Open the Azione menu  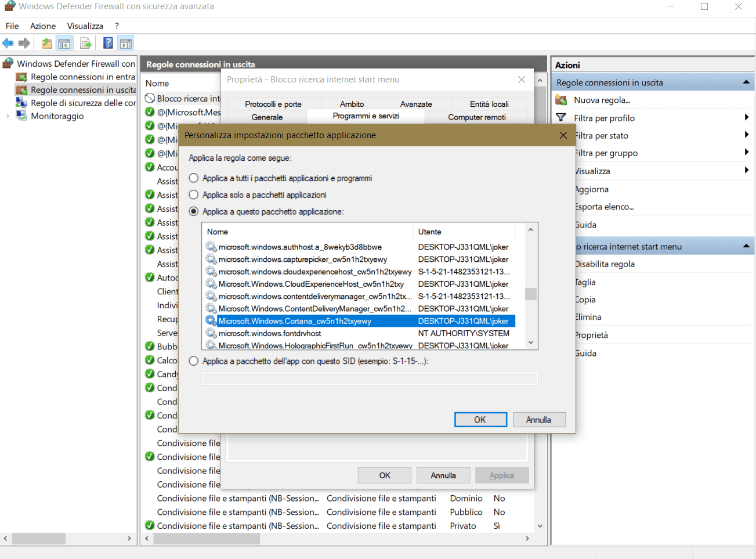pos(43,26)
